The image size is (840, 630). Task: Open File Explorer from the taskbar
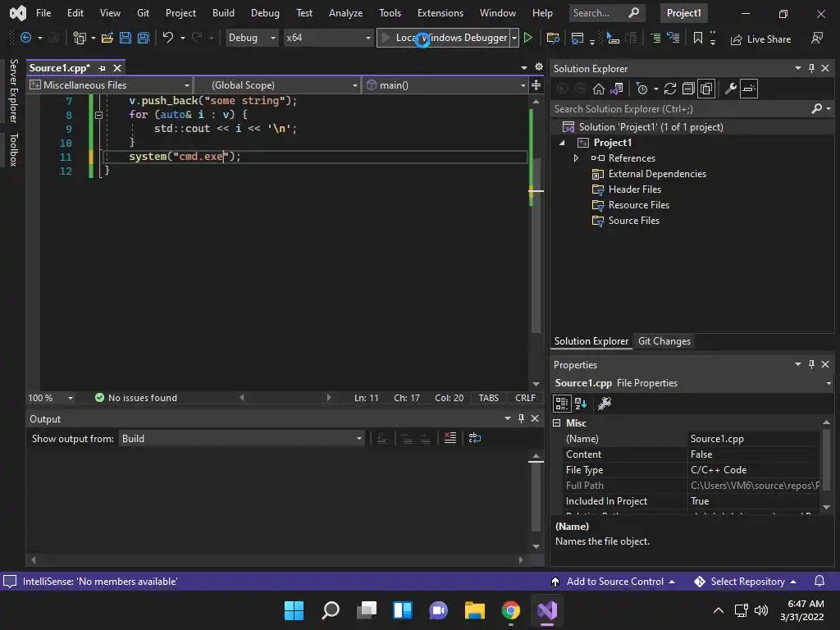coord(475,610)
